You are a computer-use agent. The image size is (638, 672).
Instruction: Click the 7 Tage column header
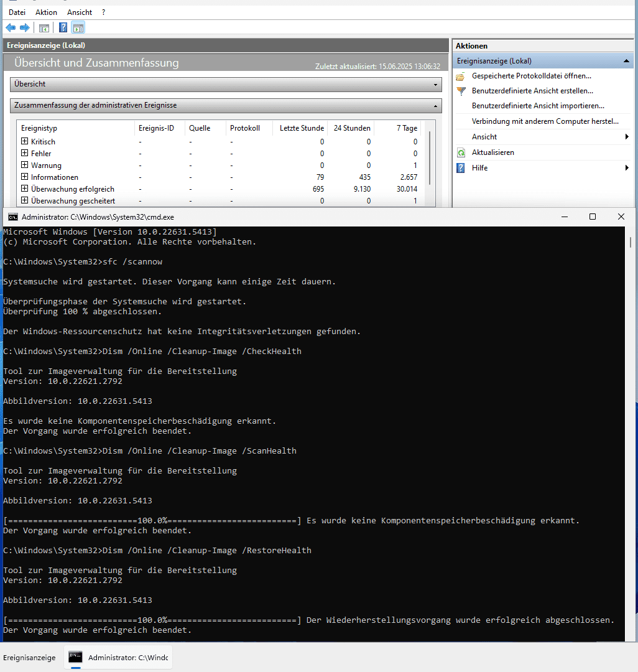click(398, 128)
